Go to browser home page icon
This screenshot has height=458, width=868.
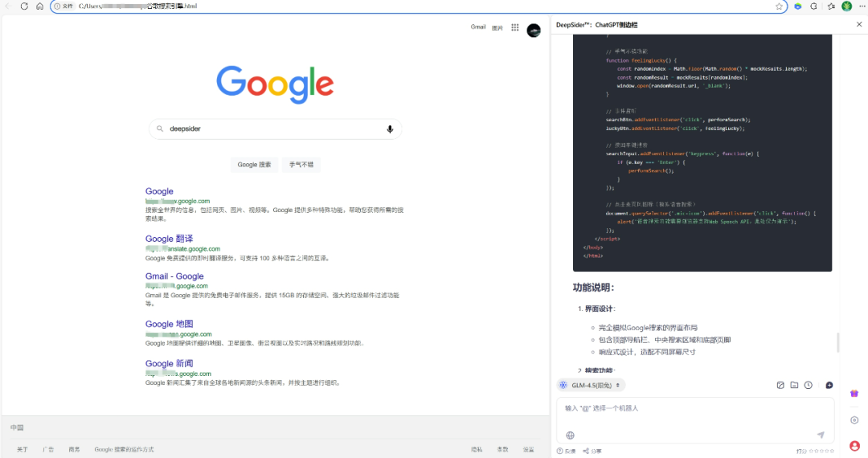coord(39,6)
